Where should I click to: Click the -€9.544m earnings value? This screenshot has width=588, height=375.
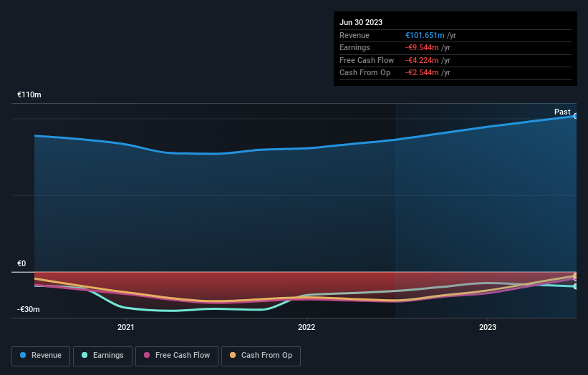tap(422, 47)
